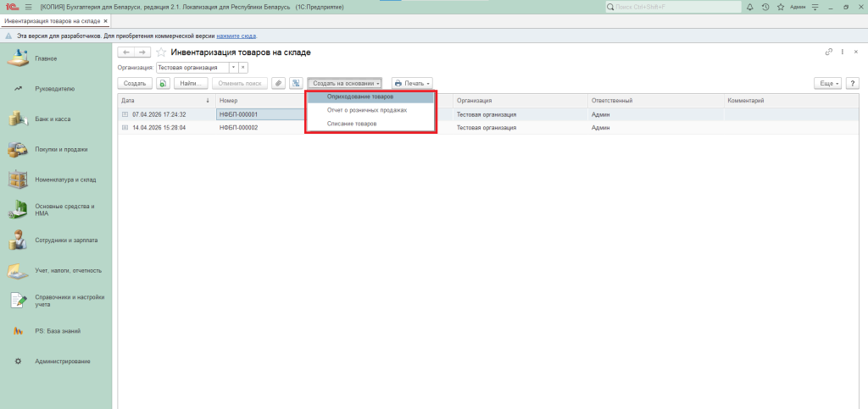Open favorites star in title bar
This screenshot has height=409, width=868.
coord(780,7)
